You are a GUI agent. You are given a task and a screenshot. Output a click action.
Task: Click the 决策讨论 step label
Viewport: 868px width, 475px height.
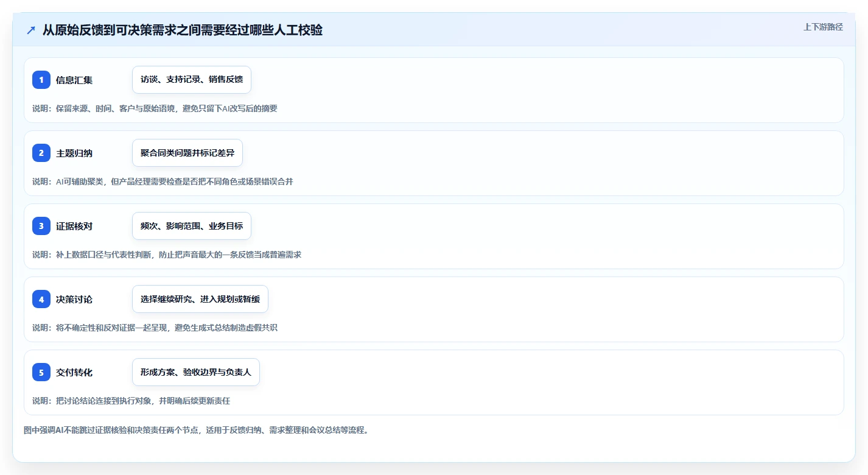point(74,299)
